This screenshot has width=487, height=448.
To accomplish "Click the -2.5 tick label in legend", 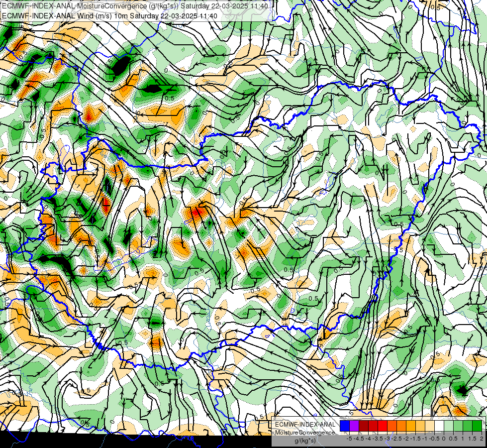I will (396, 439).
